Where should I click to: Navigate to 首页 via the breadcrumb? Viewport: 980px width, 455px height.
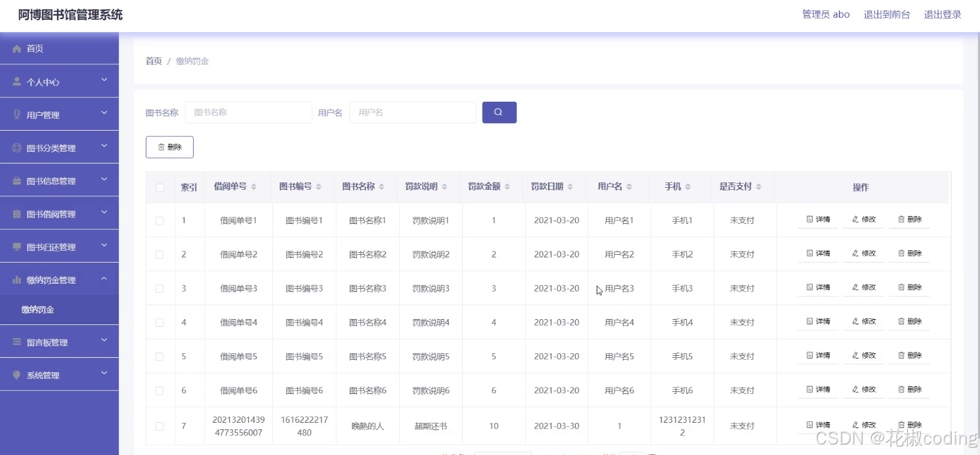(x=153, y=60)
